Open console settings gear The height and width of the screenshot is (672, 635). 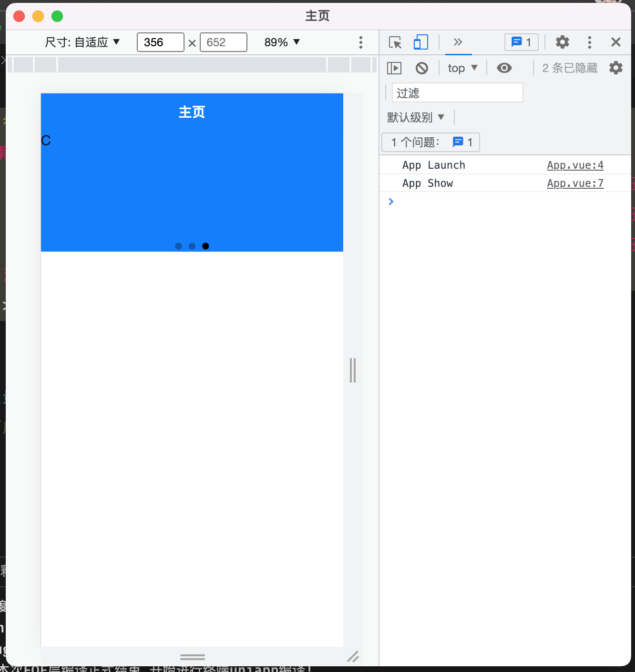(616, 68)
